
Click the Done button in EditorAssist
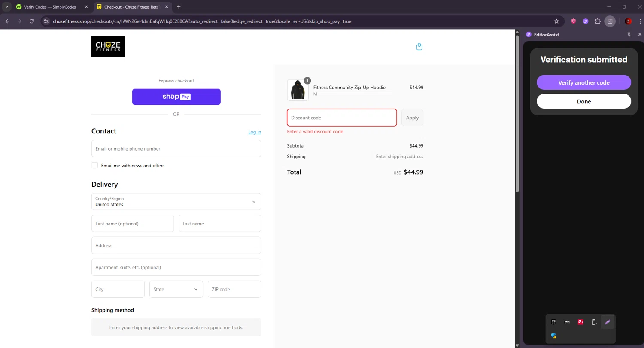point(584,101)
